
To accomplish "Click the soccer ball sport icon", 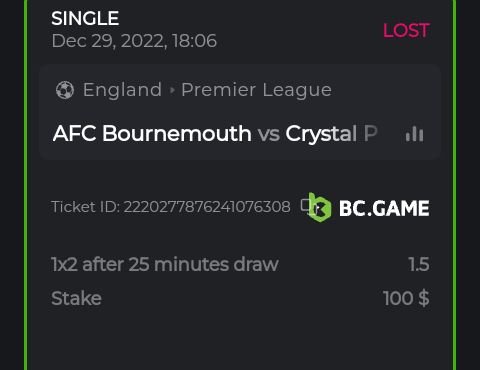I will (x=65, y=90).
